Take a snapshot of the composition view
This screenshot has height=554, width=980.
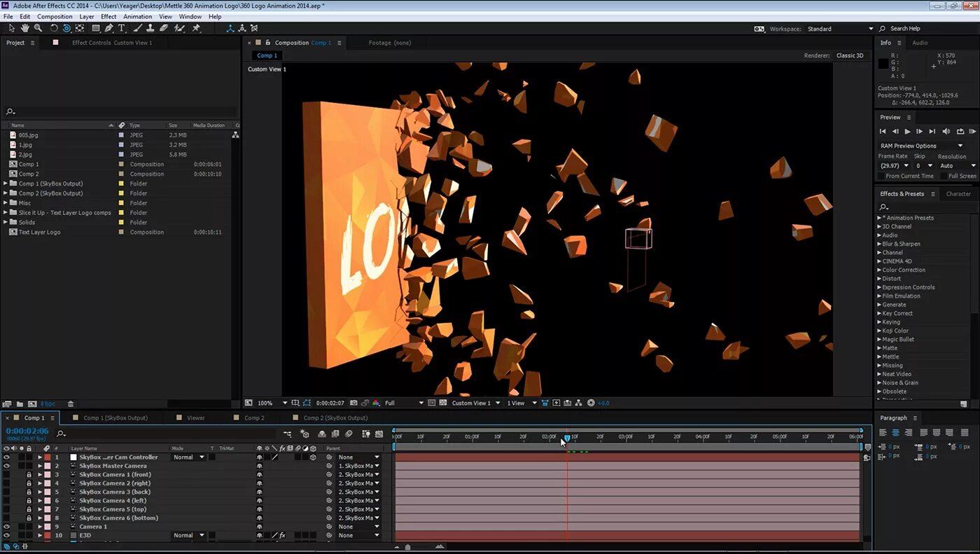(x=354, y=403)
